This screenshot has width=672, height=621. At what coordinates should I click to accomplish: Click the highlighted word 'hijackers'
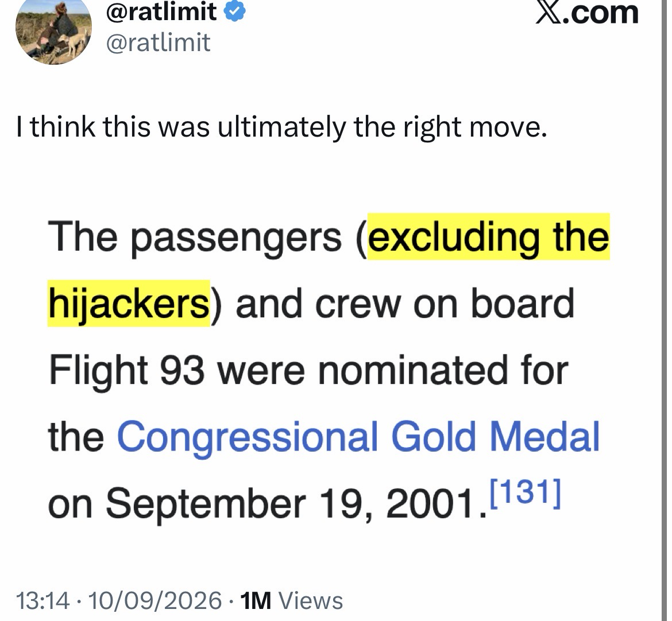click(129, 303)
